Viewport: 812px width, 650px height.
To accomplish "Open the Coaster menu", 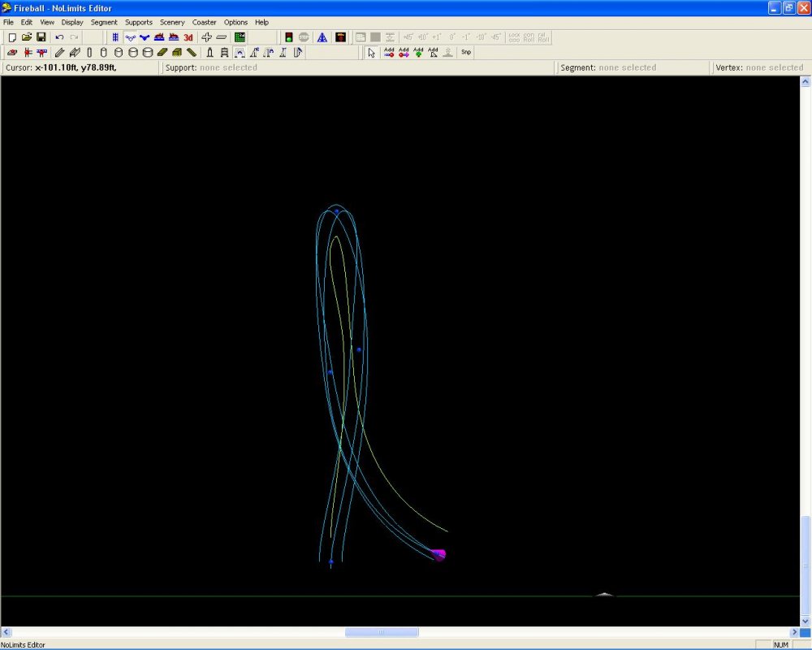I will pos(204,22).
